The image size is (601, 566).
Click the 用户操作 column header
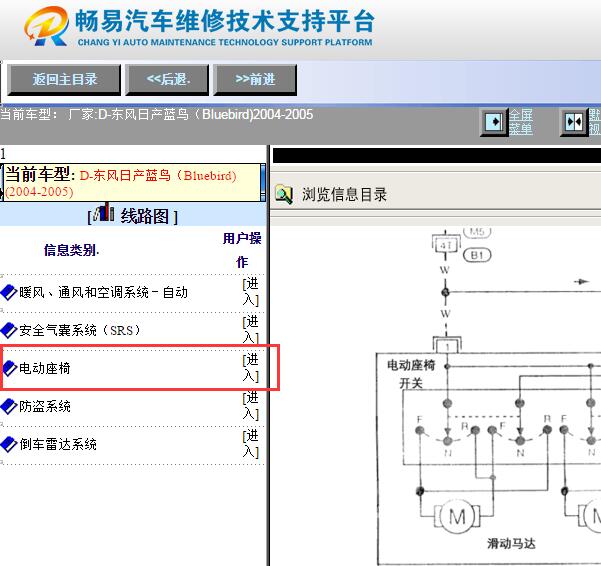[242, 250]
